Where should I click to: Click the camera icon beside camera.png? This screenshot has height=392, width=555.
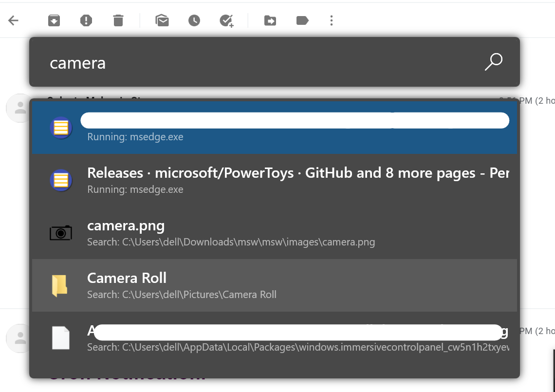tap(60, 233)
